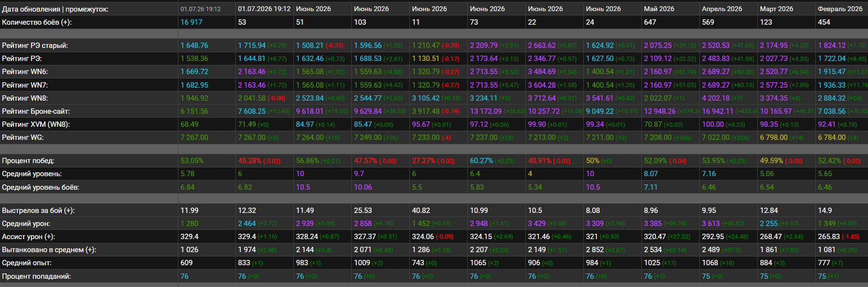
Task: Select the average damage value 3 429
Action: [536, 223]
